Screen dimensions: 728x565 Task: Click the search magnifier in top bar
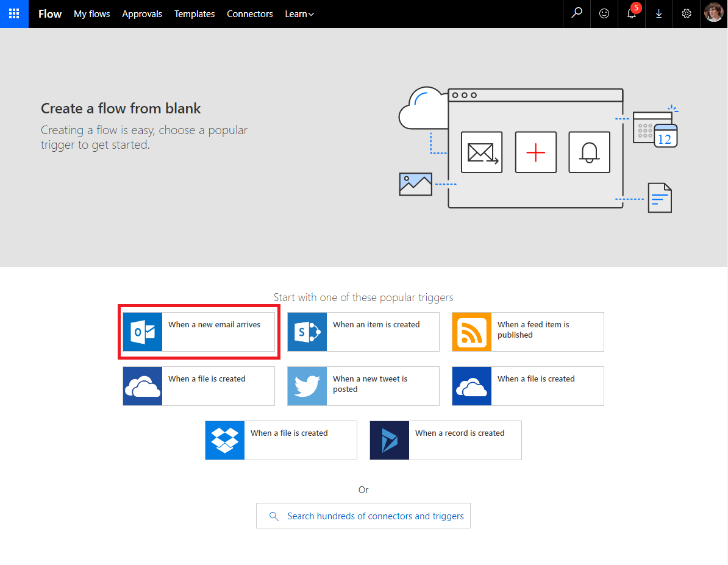coord(576,13)
